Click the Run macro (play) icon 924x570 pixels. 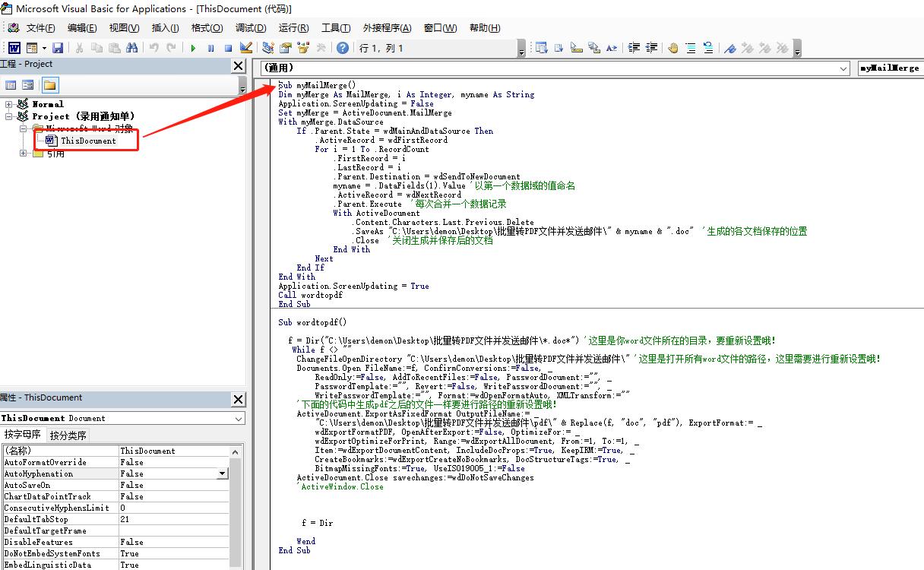(x=193, y=48)
